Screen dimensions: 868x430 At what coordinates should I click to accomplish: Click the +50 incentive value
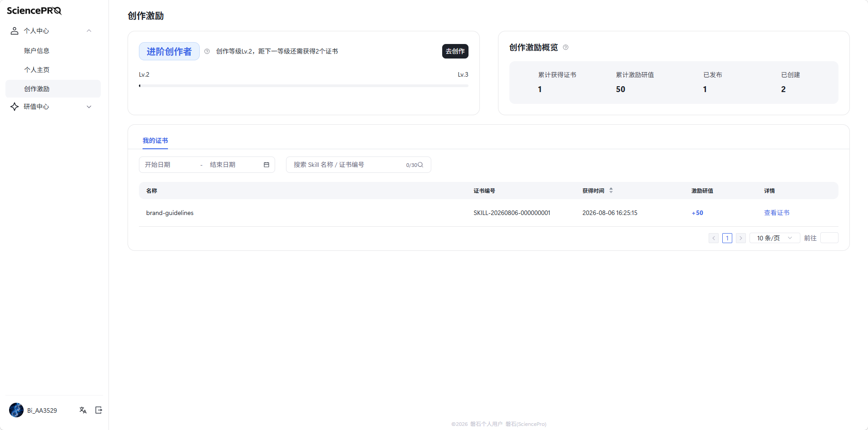pyautogui.click(x=697, y=213)
